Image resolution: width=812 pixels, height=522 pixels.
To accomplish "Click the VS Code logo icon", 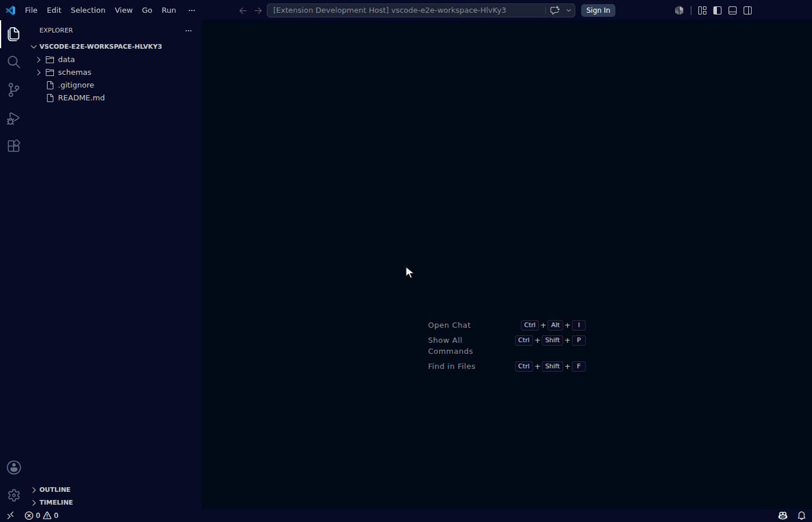I will [10, 10].
